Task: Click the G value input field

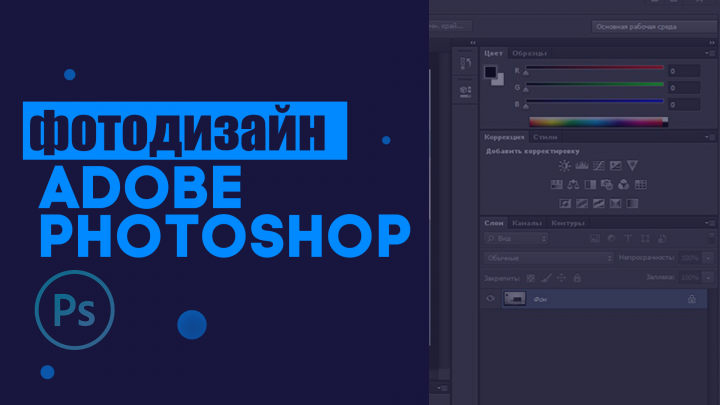Action: point(684,88)
